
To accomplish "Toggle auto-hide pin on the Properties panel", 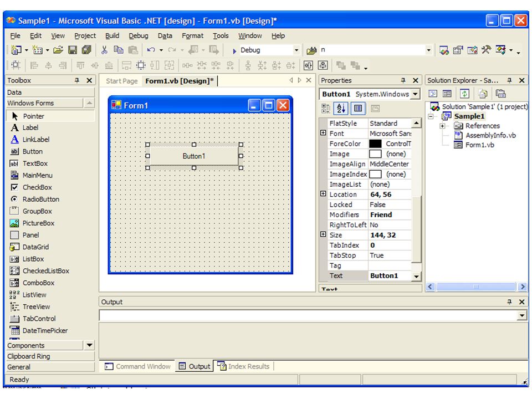I will 403,80.
